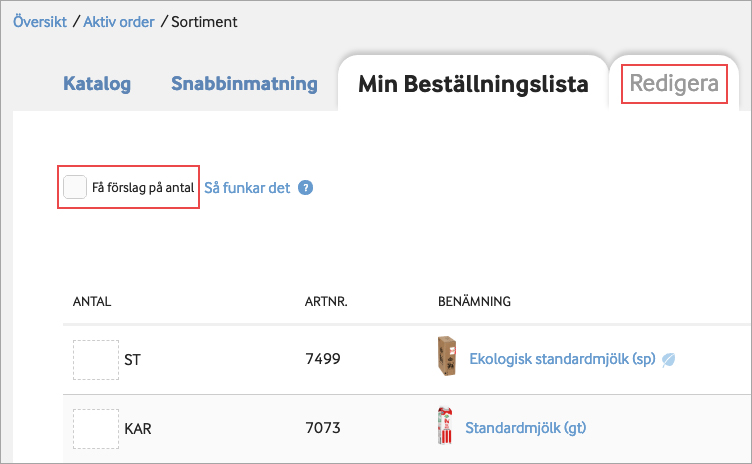Enable the Få förslag på antal checkbox
The width and height of the screenshot is (752, 464).
tap(75, 187)
